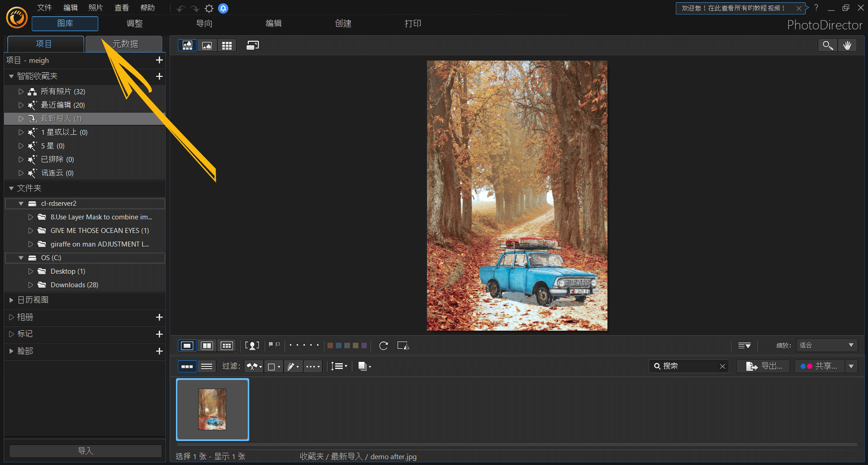
Task: Select the zoom magnifier tool
Action: tap(828, 45)
